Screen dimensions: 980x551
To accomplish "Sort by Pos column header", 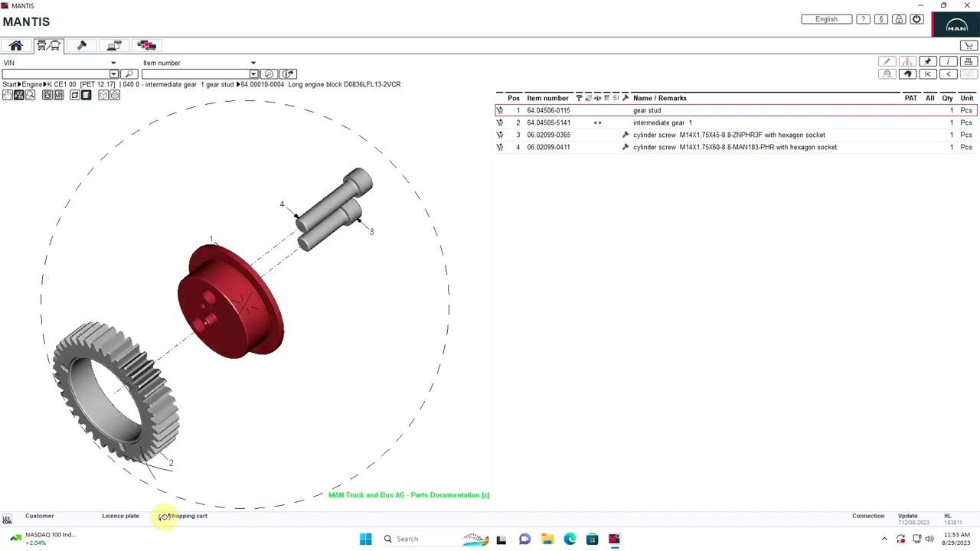I will (513, 98).
